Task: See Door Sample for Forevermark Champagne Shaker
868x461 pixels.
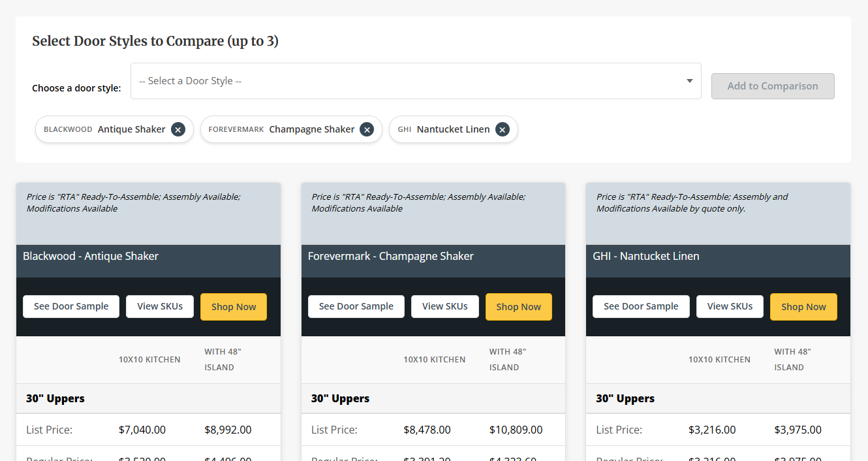Action: coord(356,306)
